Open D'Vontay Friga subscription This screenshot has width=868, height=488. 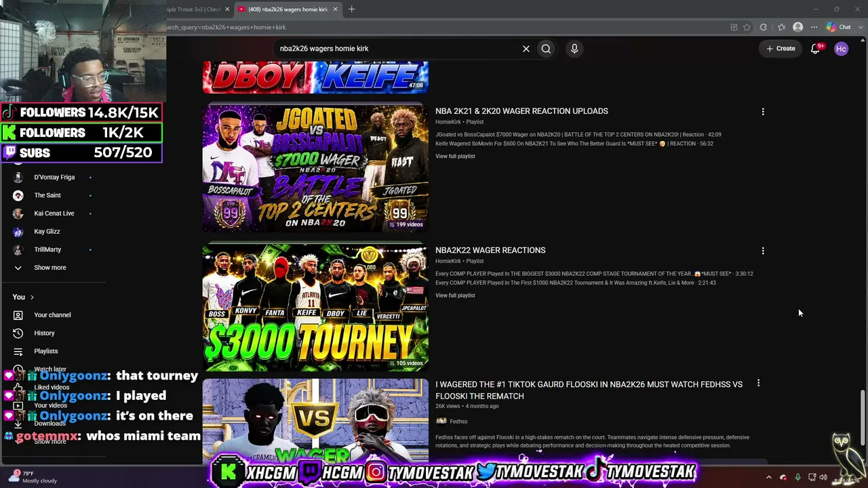tap(54, 178)
